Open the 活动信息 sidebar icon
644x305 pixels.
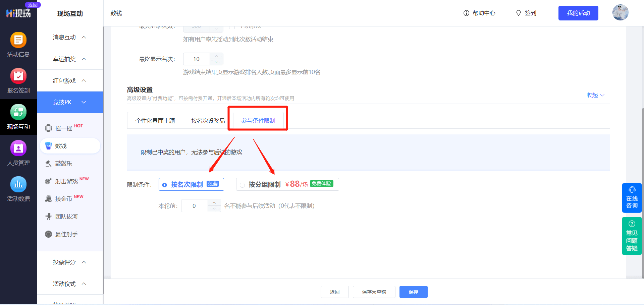[x=18, y=40]
